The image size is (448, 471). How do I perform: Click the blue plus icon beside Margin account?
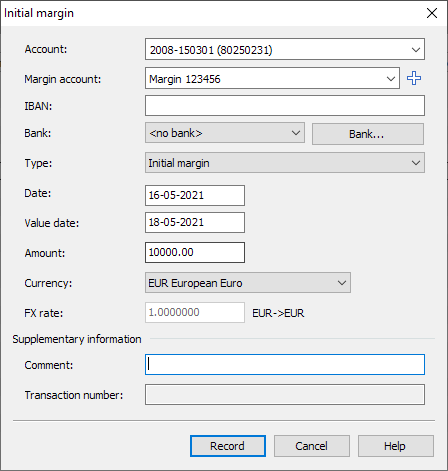pyautogui.click(x=414, y=78)
